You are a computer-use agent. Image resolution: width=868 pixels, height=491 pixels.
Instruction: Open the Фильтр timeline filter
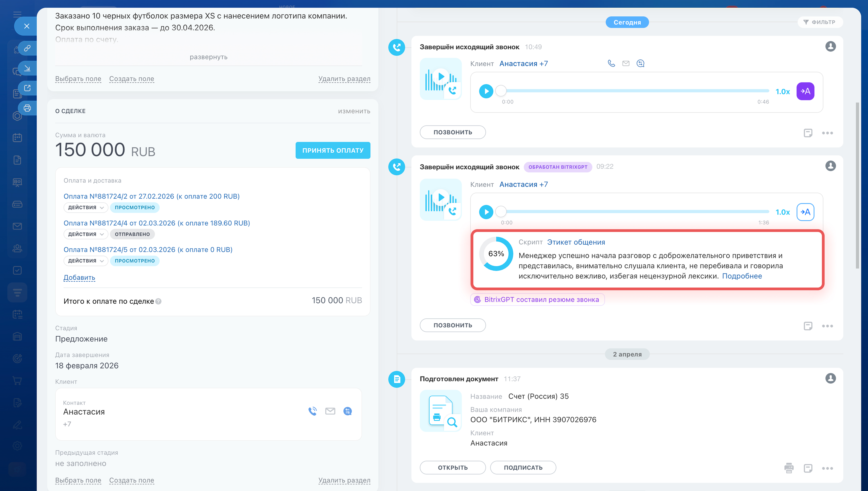(820, 22)
